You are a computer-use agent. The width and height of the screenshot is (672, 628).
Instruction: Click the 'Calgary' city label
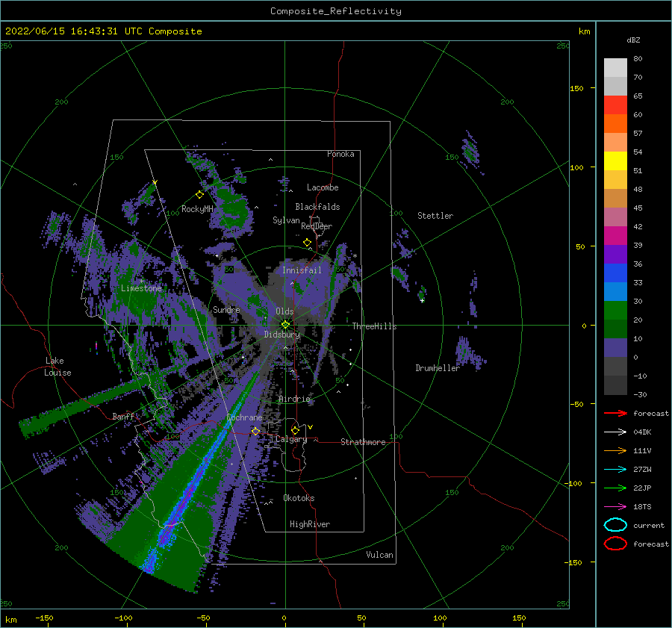click(291, 439)
